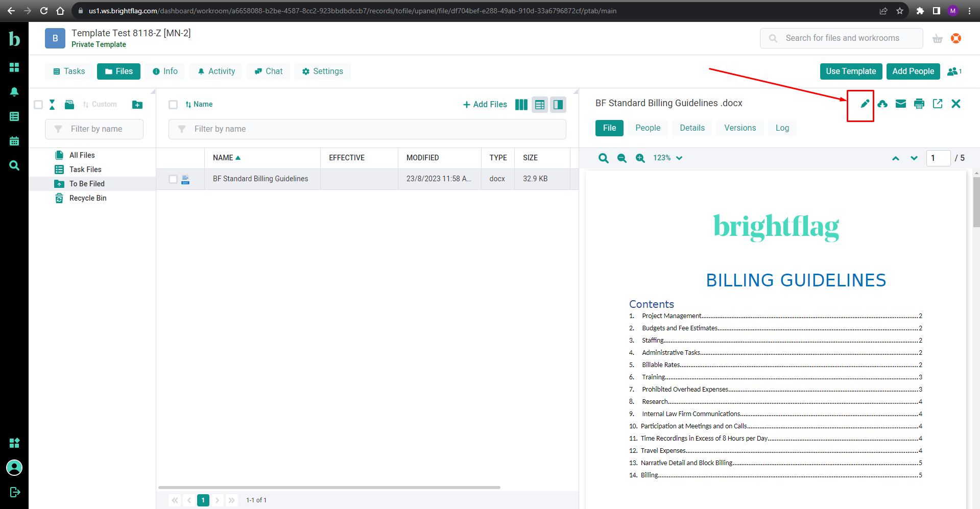
Task: Click the file list horizontal scrollbar
Action: click(329, 488)
